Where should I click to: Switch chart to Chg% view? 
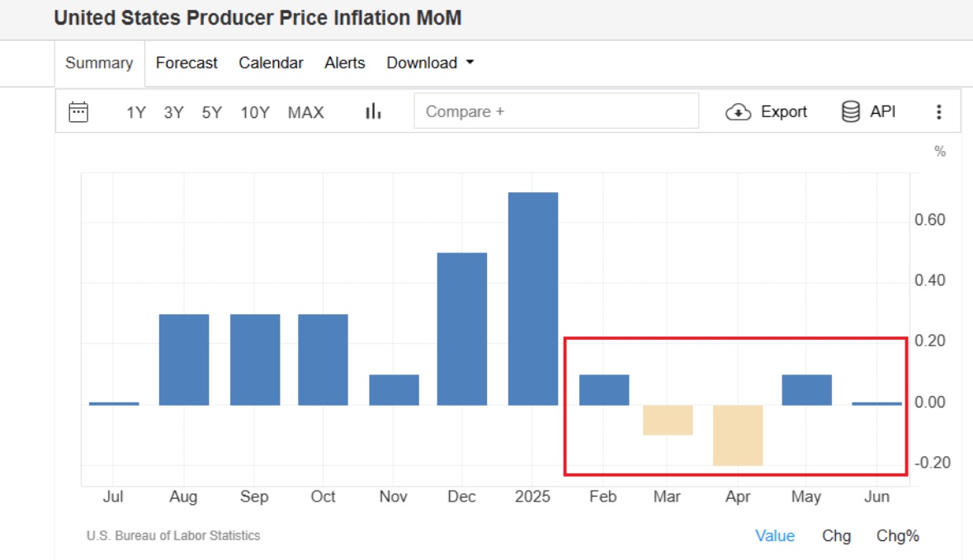coord(897,536)
